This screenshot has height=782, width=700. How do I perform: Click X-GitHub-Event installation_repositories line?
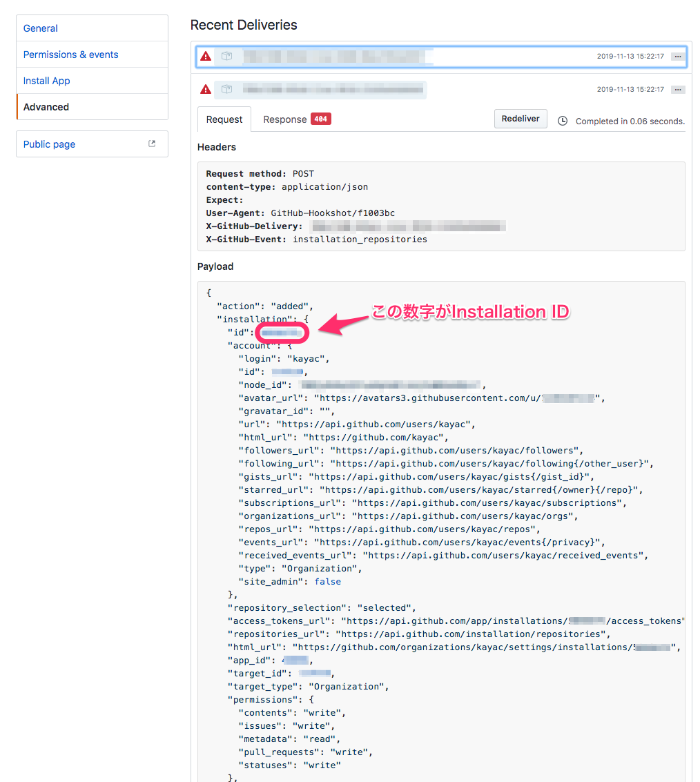click(x=316, y=240)
